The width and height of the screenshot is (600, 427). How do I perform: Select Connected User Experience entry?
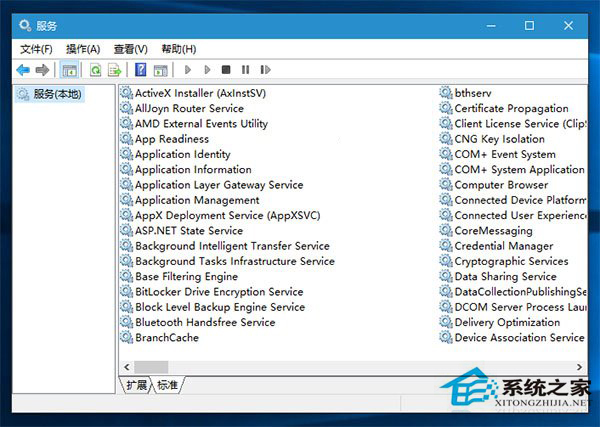pyautogui.click(x=513, y=215)
